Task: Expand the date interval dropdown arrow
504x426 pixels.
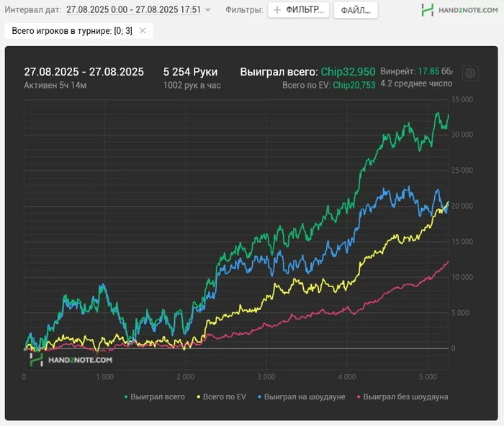Action: [208, 10]
